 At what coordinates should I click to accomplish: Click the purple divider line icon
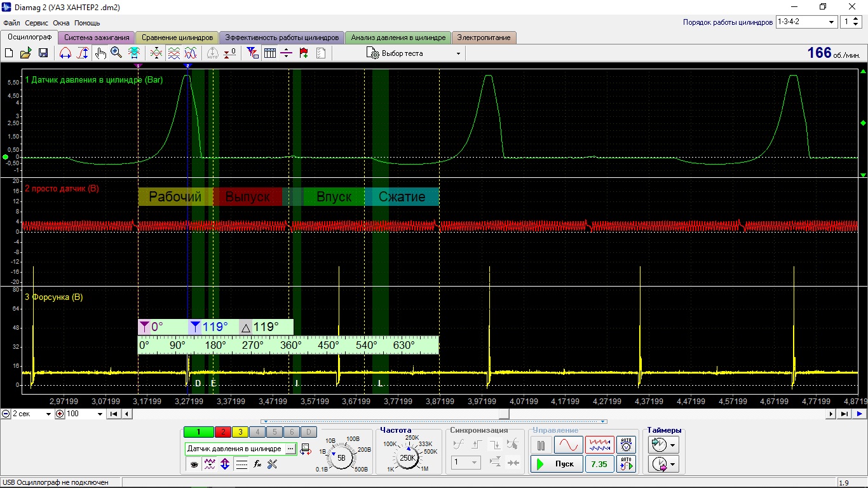click(x=287, y=53)
